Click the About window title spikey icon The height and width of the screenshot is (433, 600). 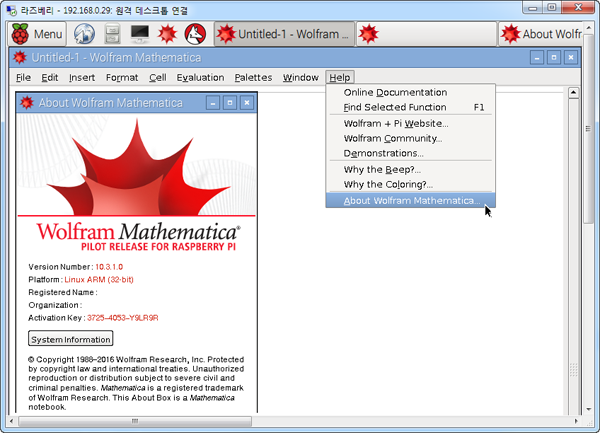(27, 103)
